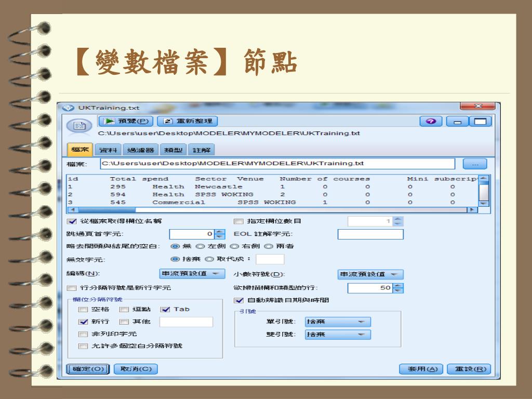Enable 非列印字元 checkbox
The width and height of the screenshot is (532, 399).
point(83,334)
